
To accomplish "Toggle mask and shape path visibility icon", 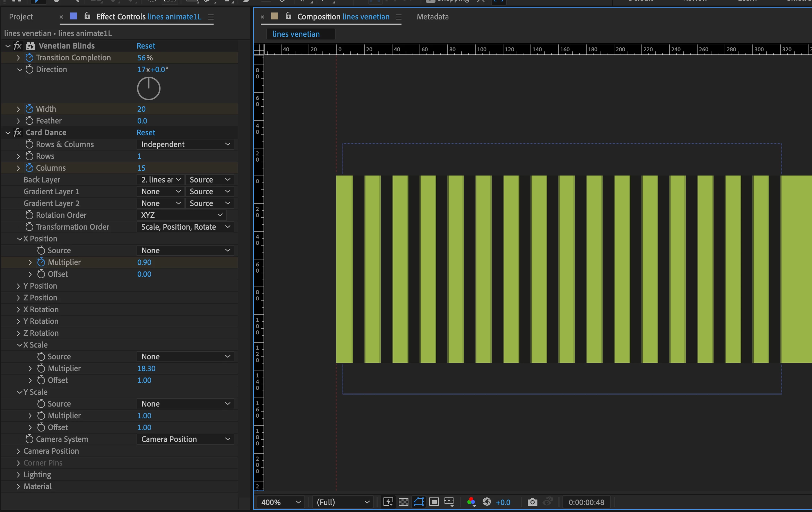I will 419,502.
